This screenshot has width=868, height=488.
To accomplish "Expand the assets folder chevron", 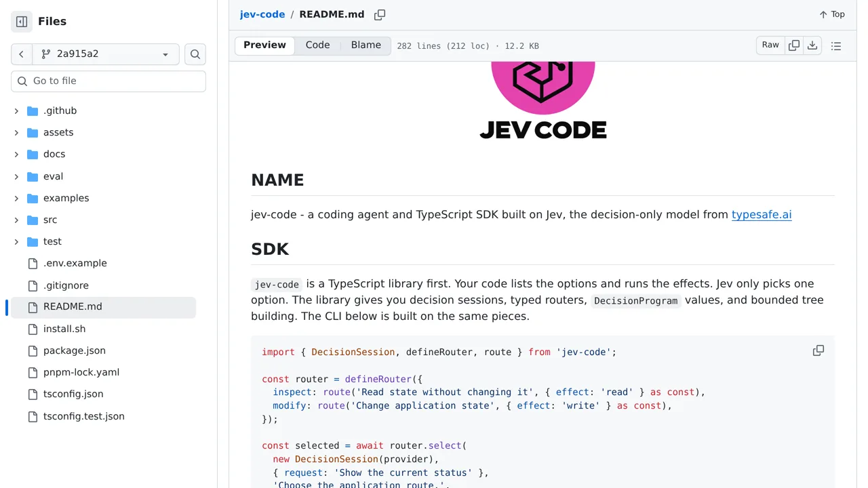I will pyautogui.click(x=16, y=133).
